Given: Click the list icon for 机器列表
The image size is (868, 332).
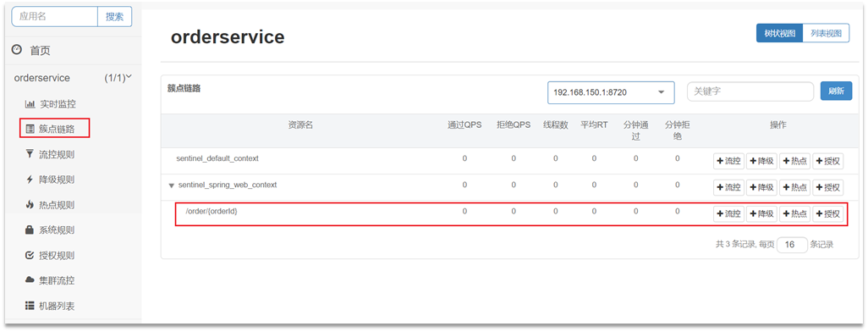Looking at the screenshot, I should click(30, 306).
